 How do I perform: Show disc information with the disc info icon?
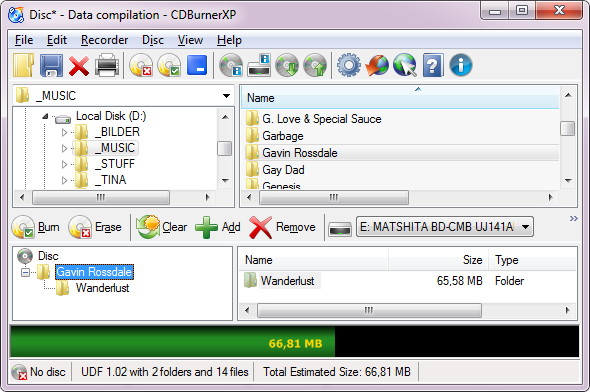(x=231, y=65)
